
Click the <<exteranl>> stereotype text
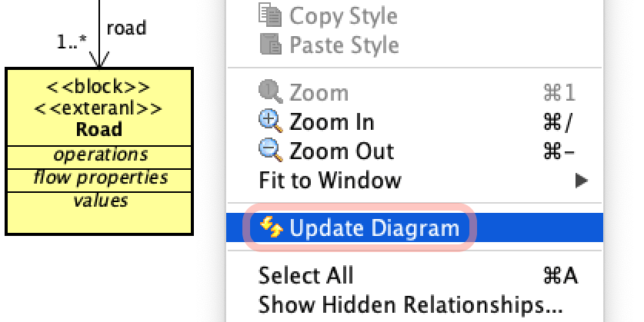[x=98, y=108]
